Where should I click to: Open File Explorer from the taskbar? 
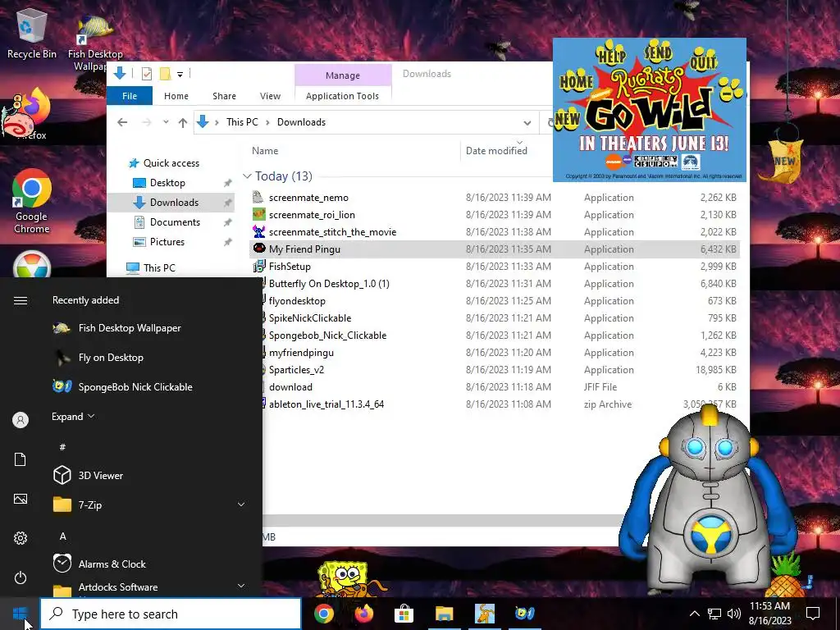click(444, 614)
